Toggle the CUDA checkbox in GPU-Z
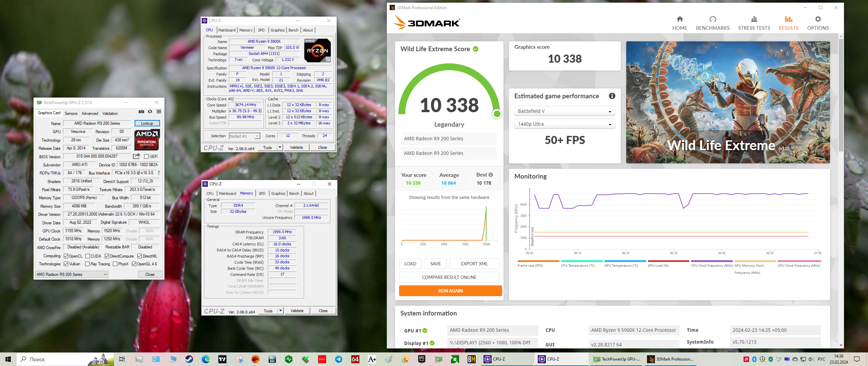 87,256
